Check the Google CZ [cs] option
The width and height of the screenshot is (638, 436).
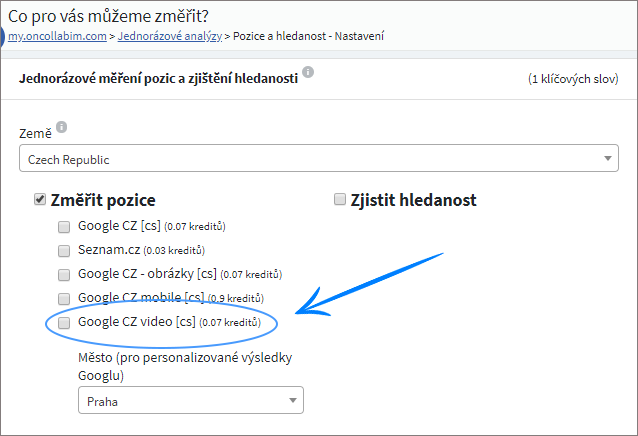pyautogui.click(x=64, y=227)
